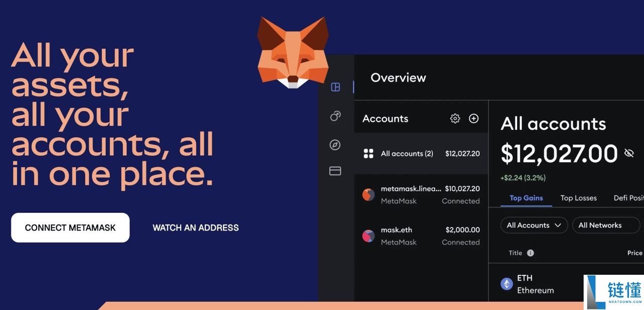Open the Accounts settings gear icon
Screen dimensions: 644x310
(455, 119)
